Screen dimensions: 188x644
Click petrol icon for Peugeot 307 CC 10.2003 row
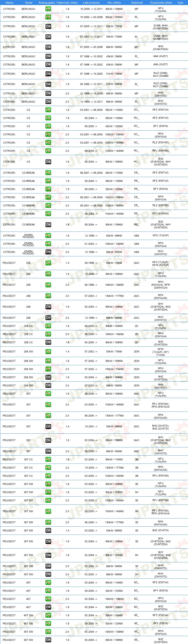coord(48,467)
